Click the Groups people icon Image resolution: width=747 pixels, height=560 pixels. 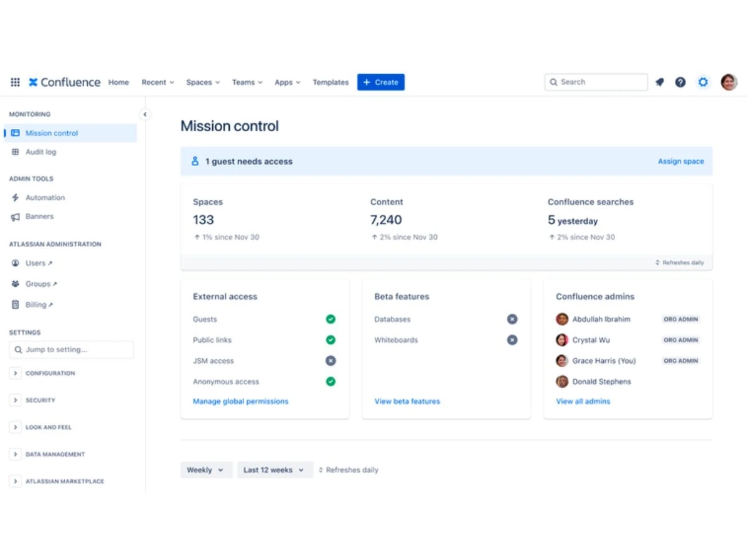[x=16, y=284]
